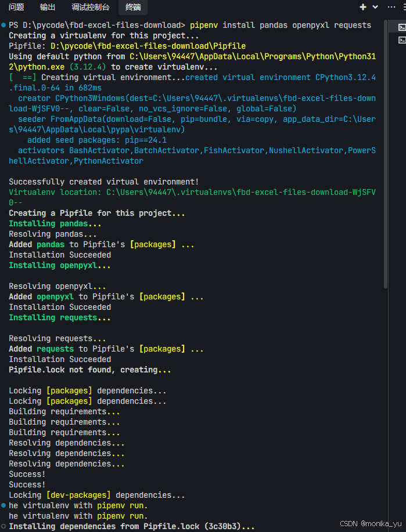Screen dimensions: 406x532
Task: Switch to the 问题 tab
Action: point(16,7)
